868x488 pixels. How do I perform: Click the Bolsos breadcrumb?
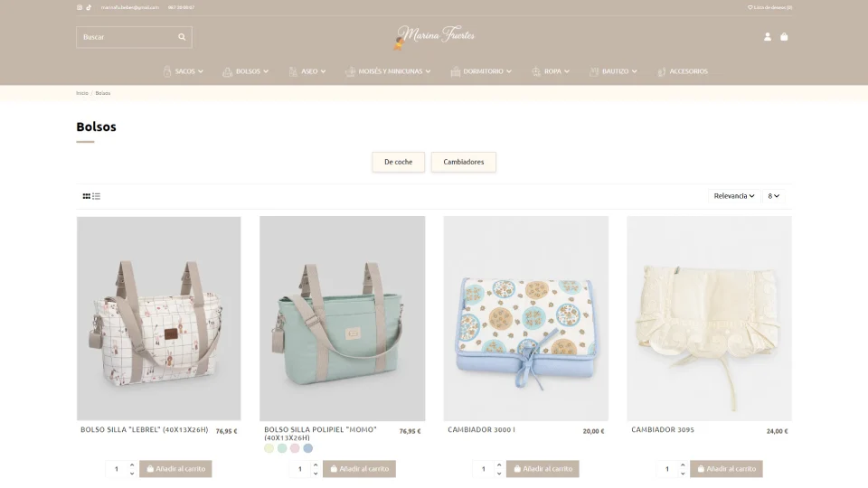click(103, 93)
